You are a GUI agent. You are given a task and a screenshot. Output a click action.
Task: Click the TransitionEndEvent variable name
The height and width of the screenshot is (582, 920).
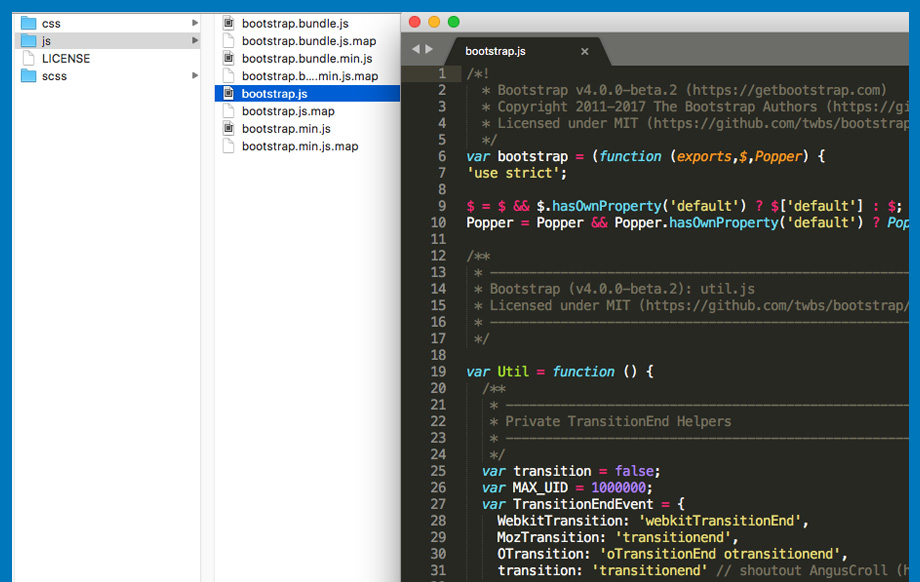(583, 504)
